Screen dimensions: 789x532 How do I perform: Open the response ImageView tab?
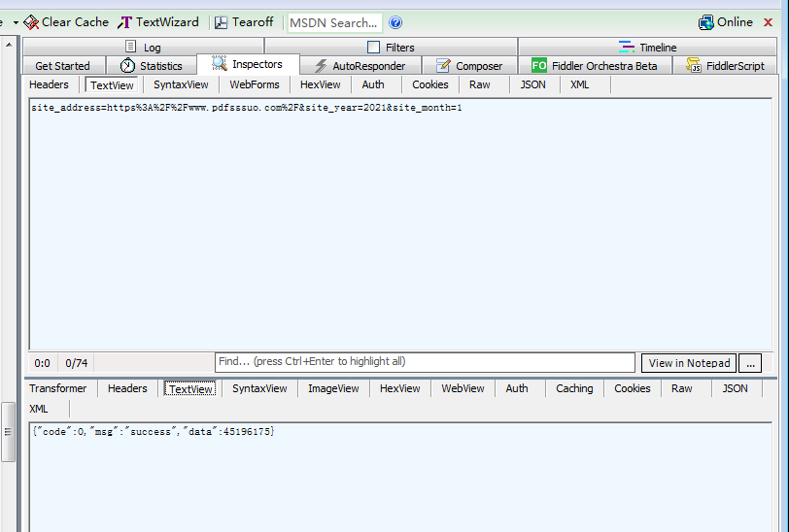(x=333, y=388)
